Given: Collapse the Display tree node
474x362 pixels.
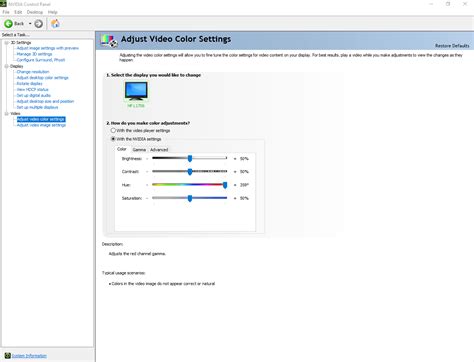Looking at the screenshot, I should [6, 66].
